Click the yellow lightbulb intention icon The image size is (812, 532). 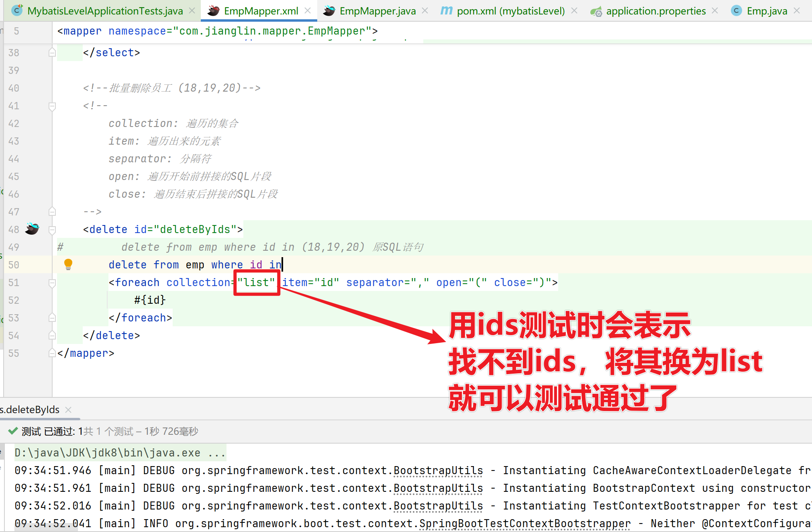[68, 264]
